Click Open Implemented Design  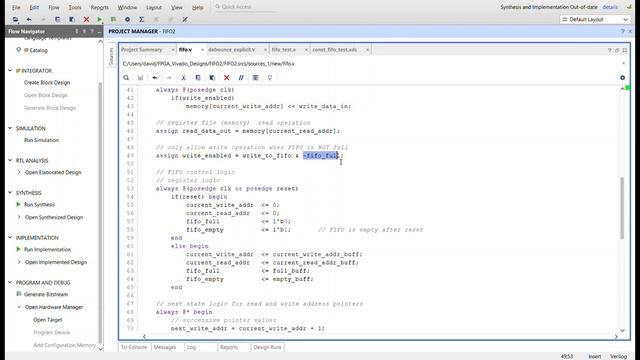click(x=56, y=262)
